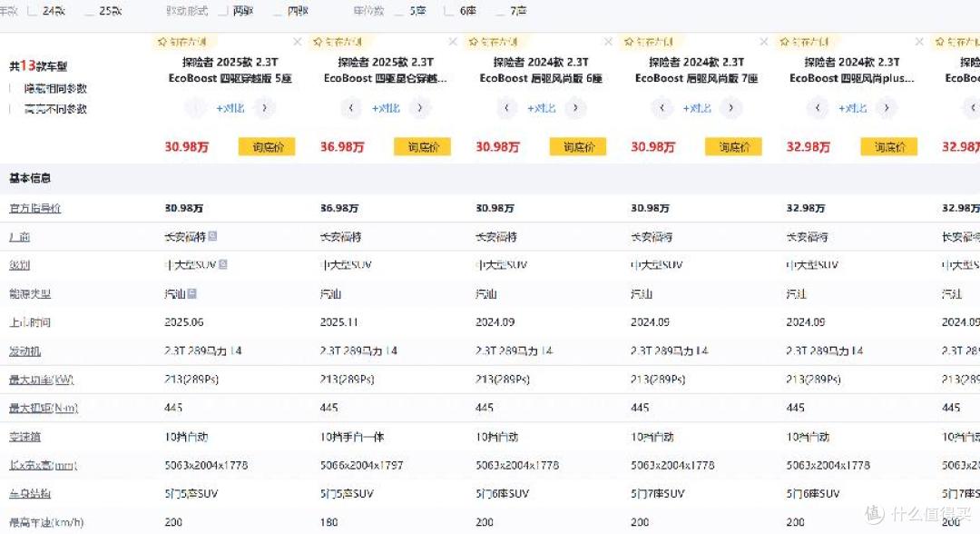Viewport: 980px width, 534px height.
Task: Open 探险者 2025款 四驱昆仑穿越 title
Action: (x=386, y=70)
